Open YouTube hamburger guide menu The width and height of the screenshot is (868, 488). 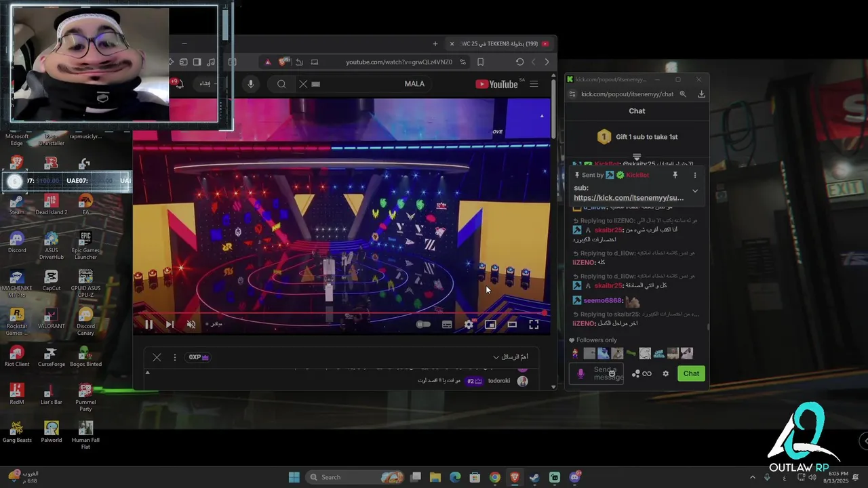pos(534,84)
